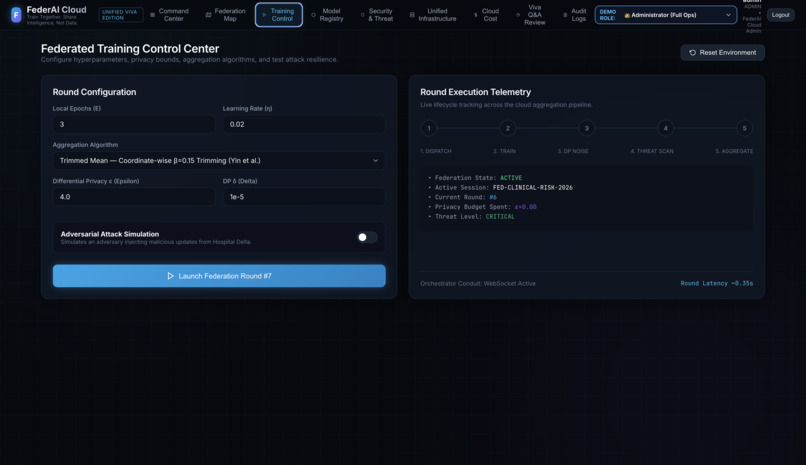Click the Orchestrator Conduit WebSocket Active text
806x465 pixels.
[478, 283]
